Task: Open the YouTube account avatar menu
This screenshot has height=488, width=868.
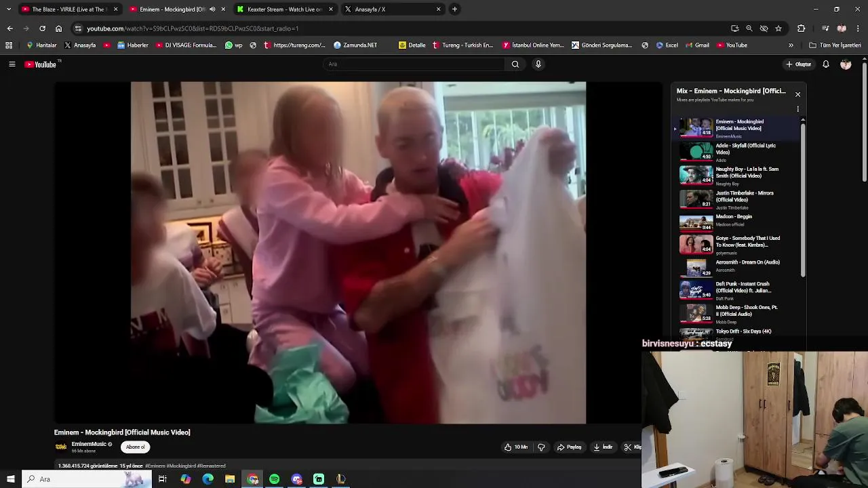Action: [x=846, y=64]
